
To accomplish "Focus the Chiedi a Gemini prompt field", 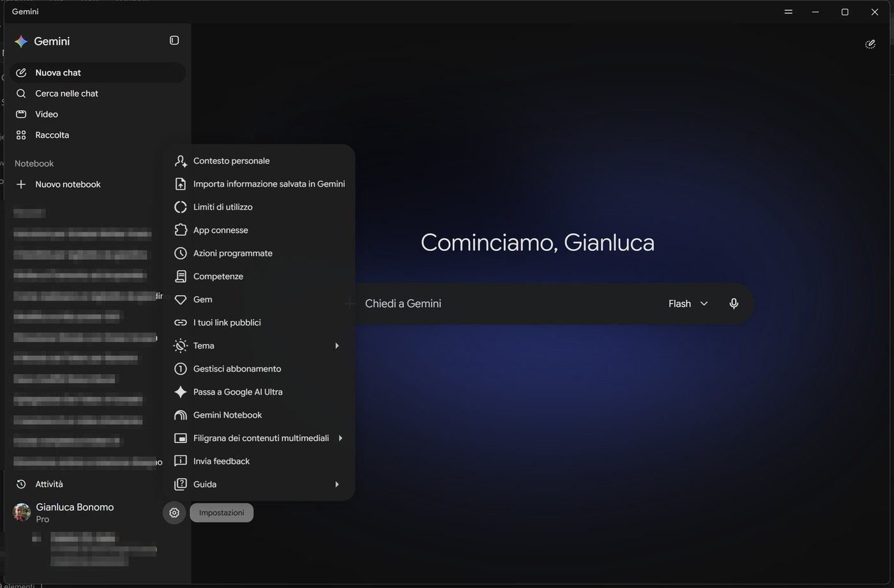I will [511, 304].
